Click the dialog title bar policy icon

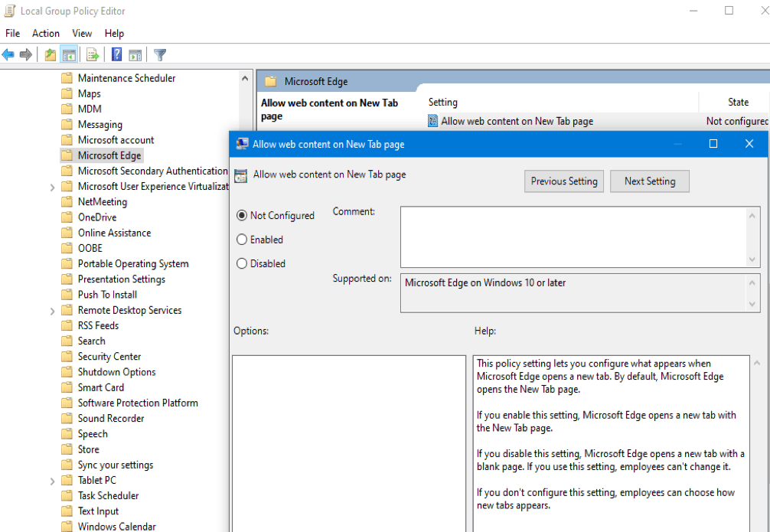[242, 144]
